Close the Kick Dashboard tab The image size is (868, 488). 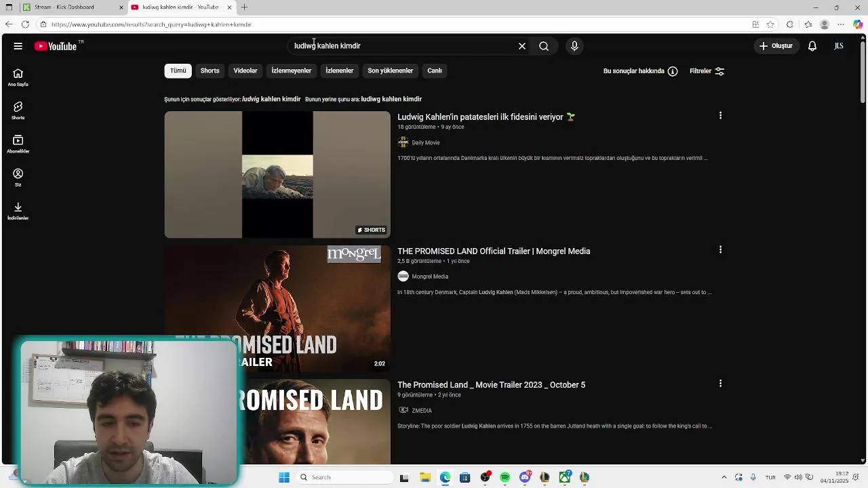coord(121,7)
